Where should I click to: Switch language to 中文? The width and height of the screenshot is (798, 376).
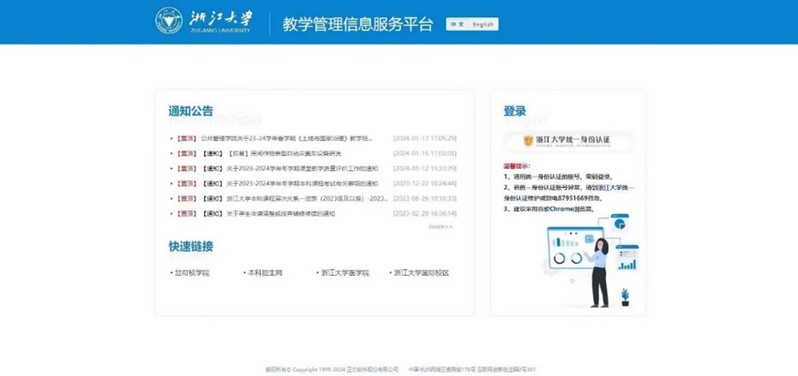[x=457, y=24]
